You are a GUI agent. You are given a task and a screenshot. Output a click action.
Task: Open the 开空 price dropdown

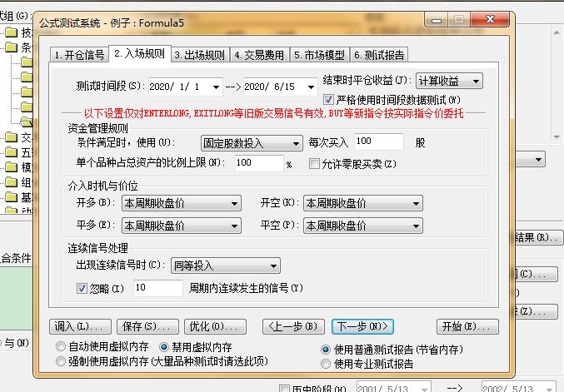(363, 203)
